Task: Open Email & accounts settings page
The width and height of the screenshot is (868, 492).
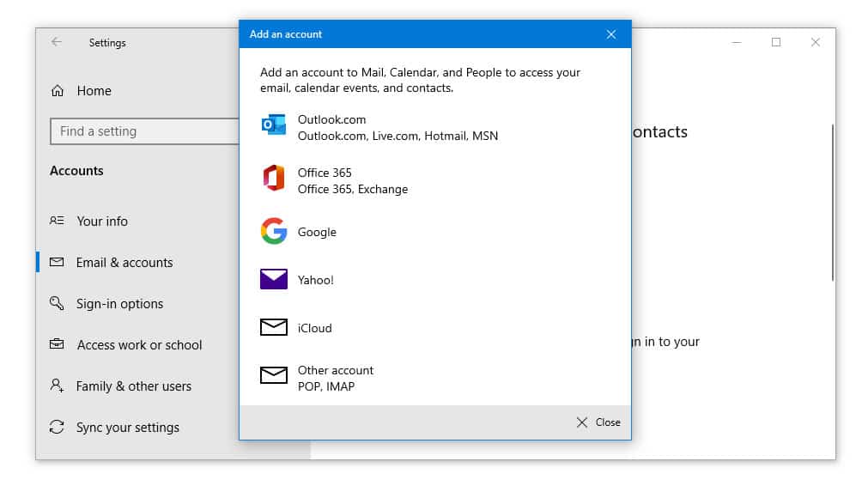Action: (124, 263)
